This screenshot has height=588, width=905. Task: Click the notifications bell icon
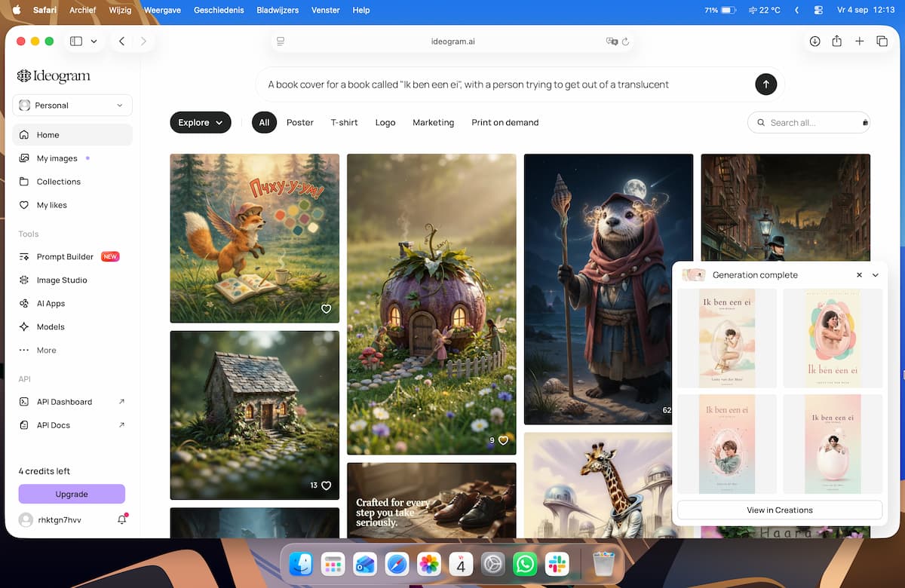122,519
